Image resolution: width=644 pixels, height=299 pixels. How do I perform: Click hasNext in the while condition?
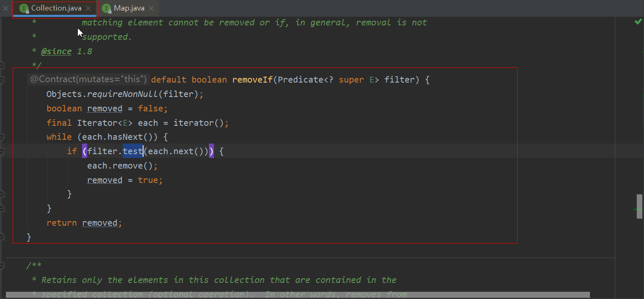[126, 137]
